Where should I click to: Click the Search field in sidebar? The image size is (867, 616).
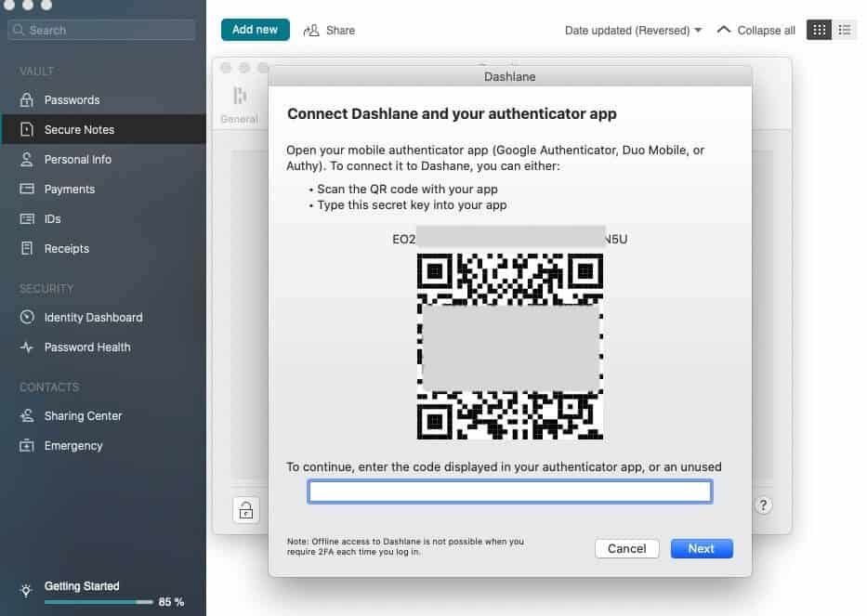click(101, 30)
